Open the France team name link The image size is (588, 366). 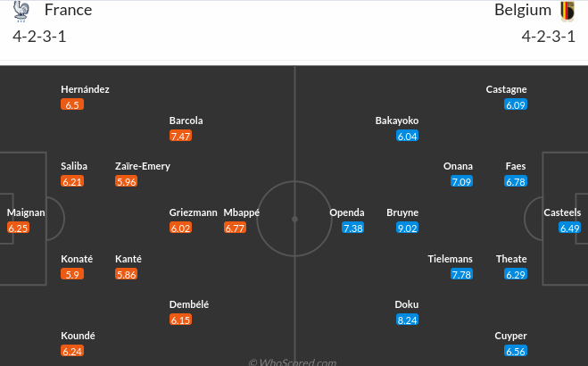(x=67, y=11)
